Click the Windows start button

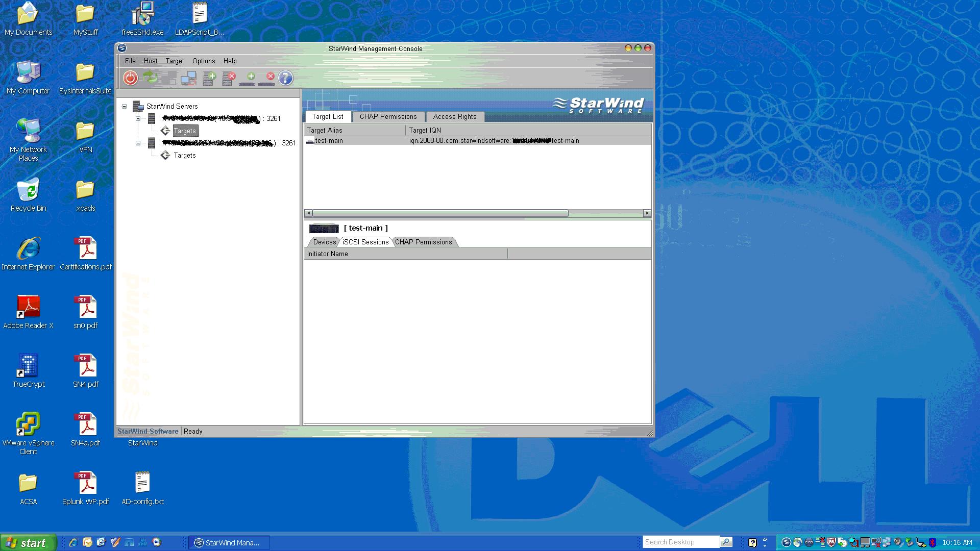tap(28, 542)
